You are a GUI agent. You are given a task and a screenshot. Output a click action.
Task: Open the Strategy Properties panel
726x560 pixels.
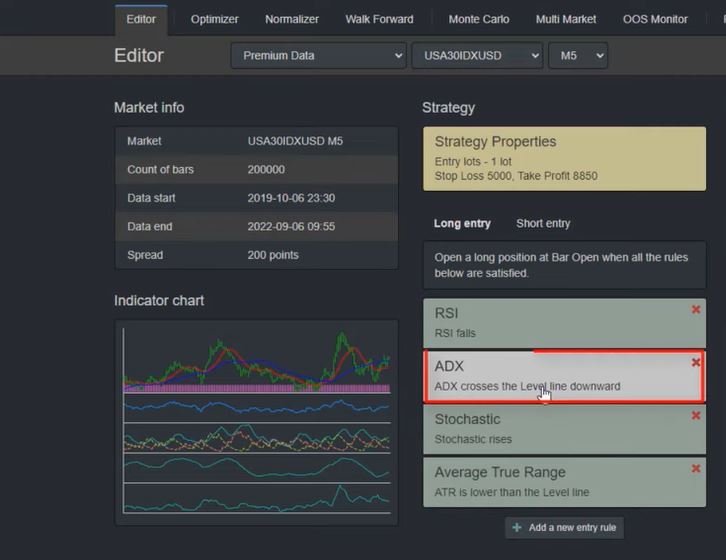(x=564, y=158)
